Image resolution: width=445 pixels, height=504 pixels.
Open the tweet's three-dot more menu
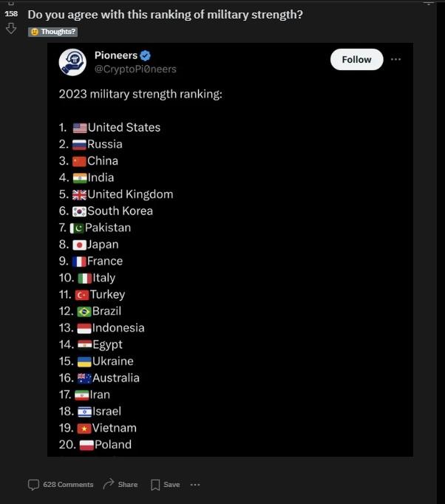[x=395, y=59]
